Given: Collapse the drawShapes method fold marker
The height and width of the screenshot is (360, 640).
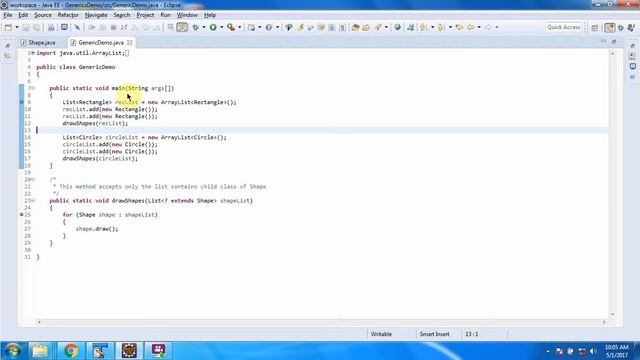Looking at the screenshot, I should tap(33, 201).
